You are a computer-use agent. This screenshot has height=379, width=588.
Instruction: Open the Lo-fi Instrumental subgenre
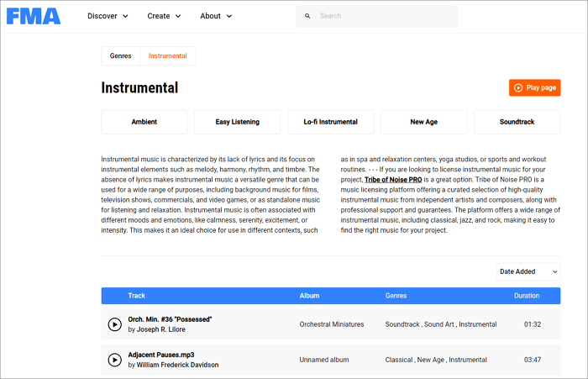tap(330, 122)
